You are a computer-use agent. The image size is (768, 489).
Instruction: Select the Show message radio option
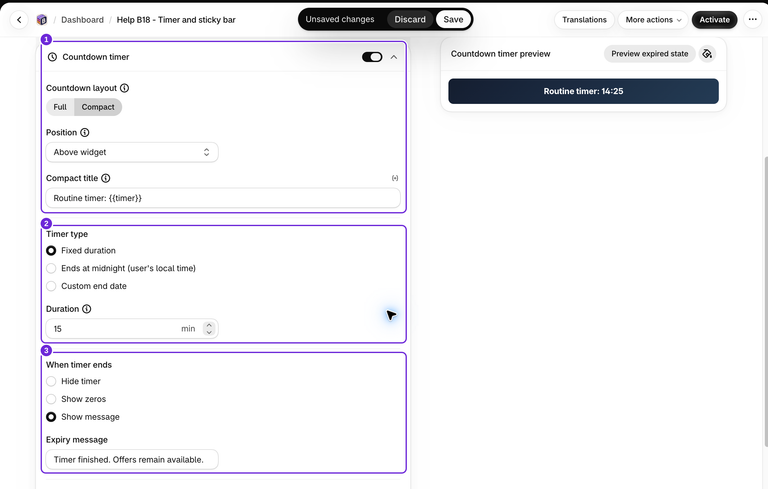tap(51, 417)
